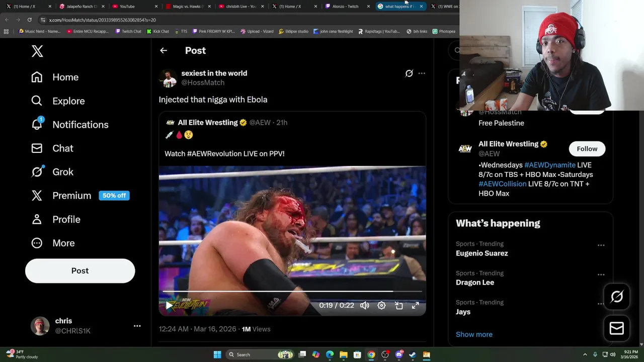
Task: Click #AEWDynamite hashtag in AEW bio
Action: [x=550, y=165]
